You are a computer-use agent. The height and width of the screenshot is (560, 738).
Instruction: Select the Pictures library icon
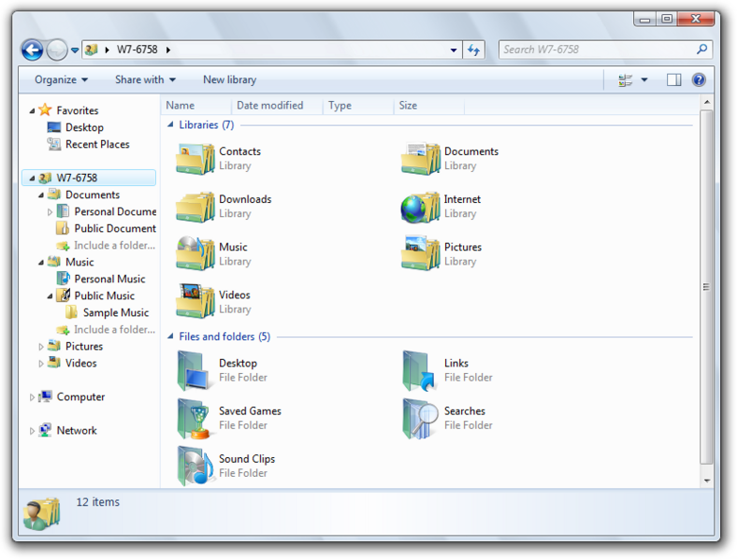coord(420,254)
